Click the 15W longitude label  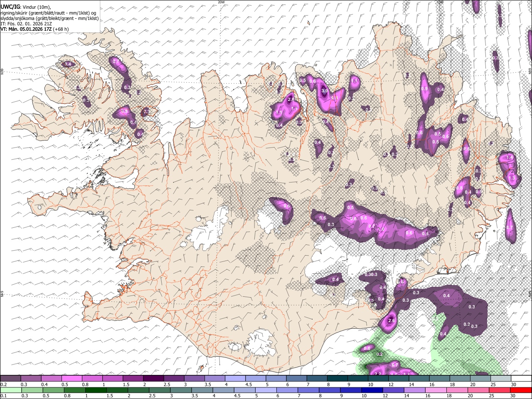click(440, 2)
